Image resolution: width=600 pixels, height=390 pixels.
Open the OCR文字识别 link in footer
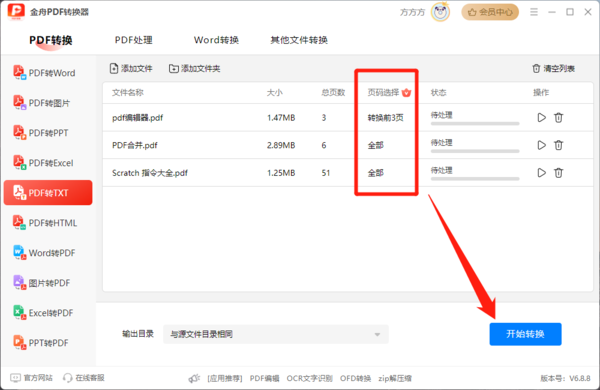click(x=309, y=378)
